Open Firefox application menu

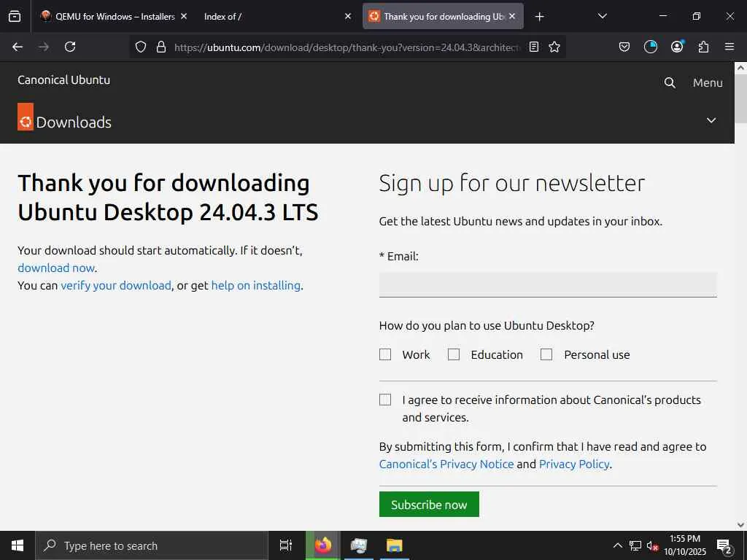tap(729, 47)
